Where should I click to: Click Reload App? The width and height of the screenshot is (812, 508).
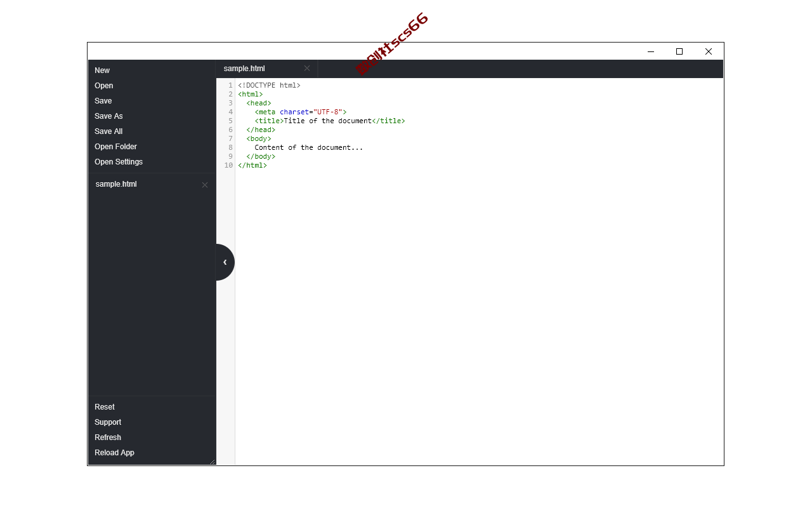point(114,453)
